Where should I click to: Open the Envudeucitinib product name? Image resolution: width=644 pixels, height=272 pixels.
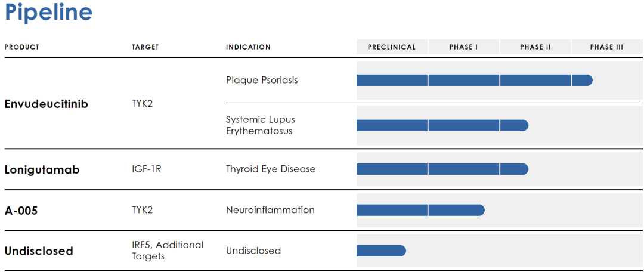click(x=47, y=104)
